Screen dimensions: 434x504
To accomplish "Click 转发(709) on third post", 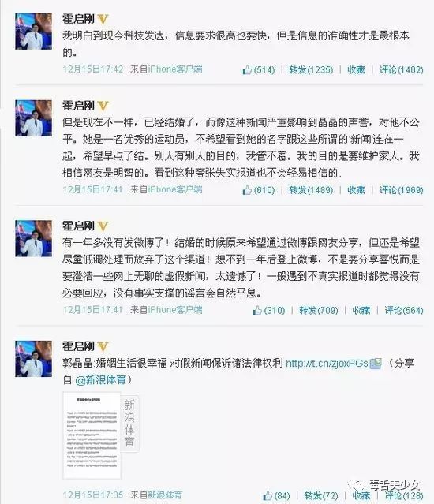I will tap(319, 310).
